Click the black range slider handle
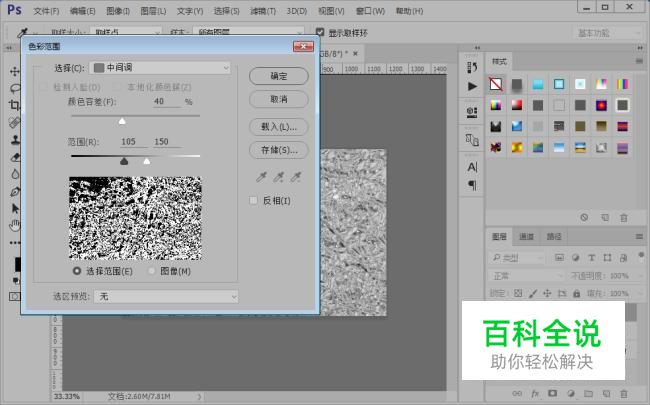The image size is (650, 405). [x=124, y=161]
